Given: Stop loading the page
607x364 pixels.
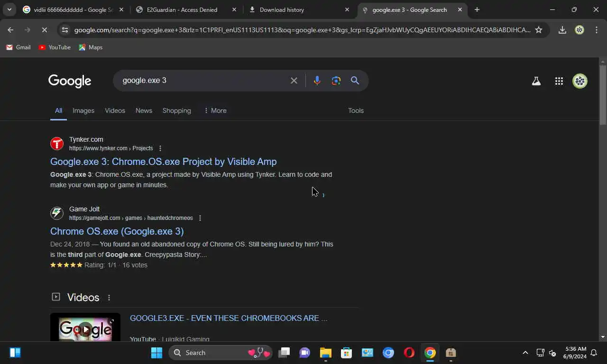Looking at the screenshot, I should (x=44, y=30).
